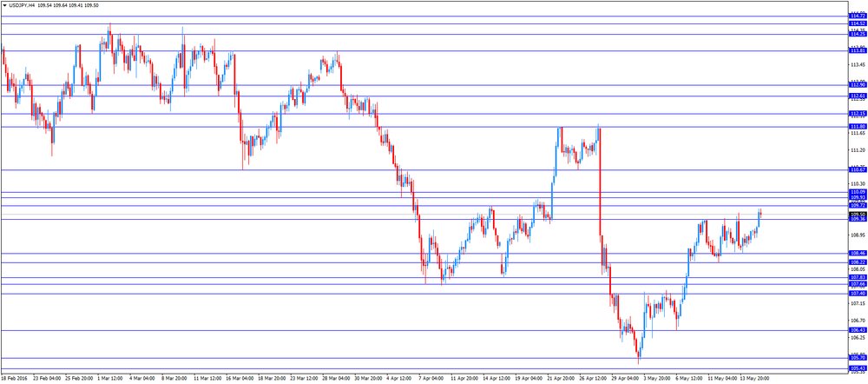Click the 13 May 20:00 time label
The height and width of the screenshot is (384, 868).
tap(755, 379)
